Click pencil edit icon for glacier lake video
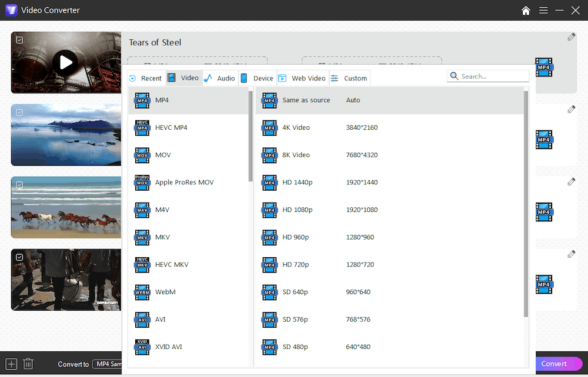This screenshot has width=588, height=377. 571,109
